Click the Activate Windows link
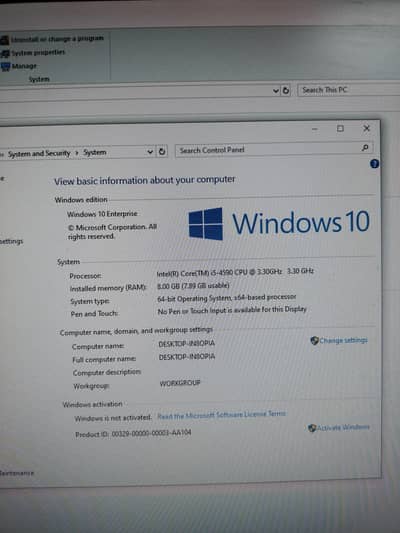This screenshot has height=533, width=400. [343, 427]
